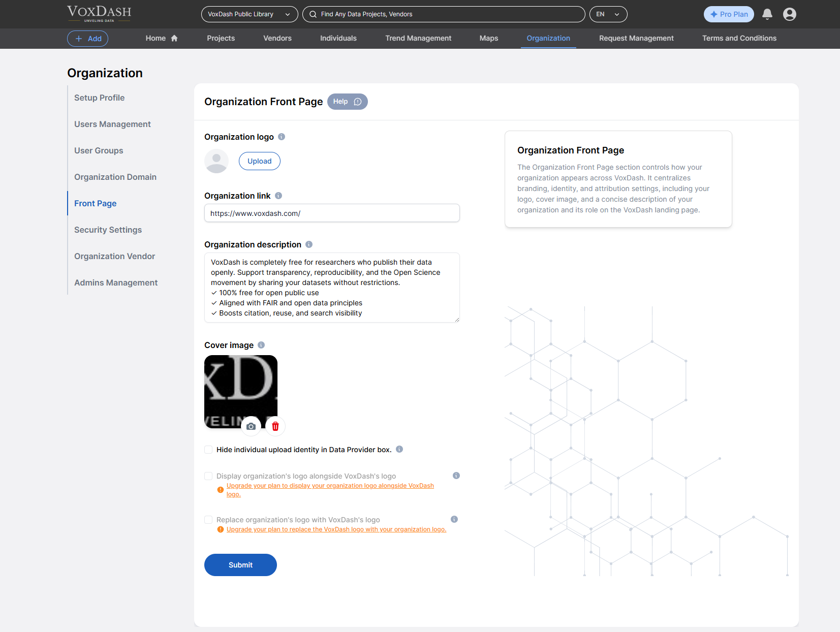Follow the upgrade link to display organization logo

pos(330,490)
